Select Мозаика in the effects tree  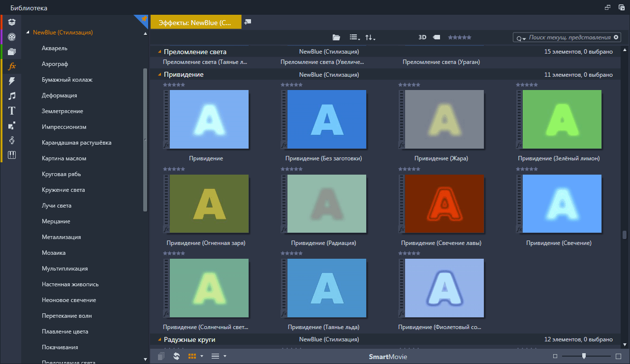tap(54, 253)
